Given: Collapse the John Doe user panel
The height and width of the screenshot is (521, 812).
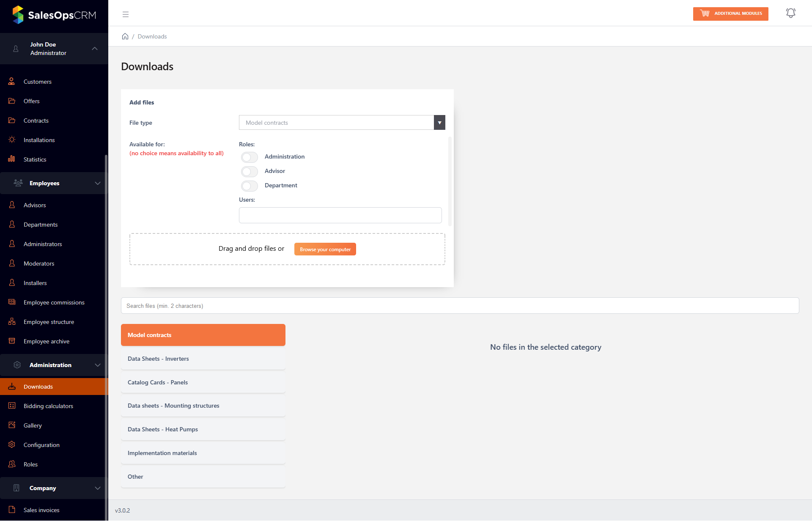Looking at the screenshot, I should tap(95, 49).
